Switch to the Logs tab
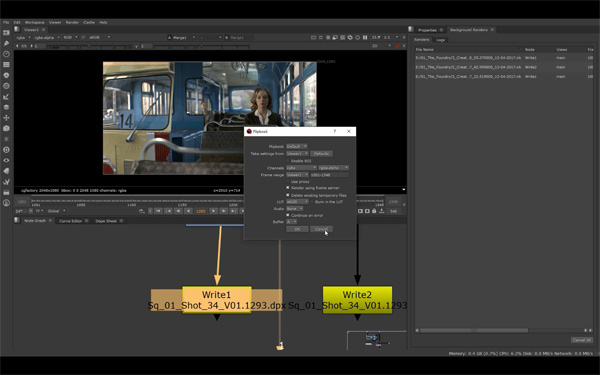This screenshot has height=375, width=600. (x=440, y=40)
